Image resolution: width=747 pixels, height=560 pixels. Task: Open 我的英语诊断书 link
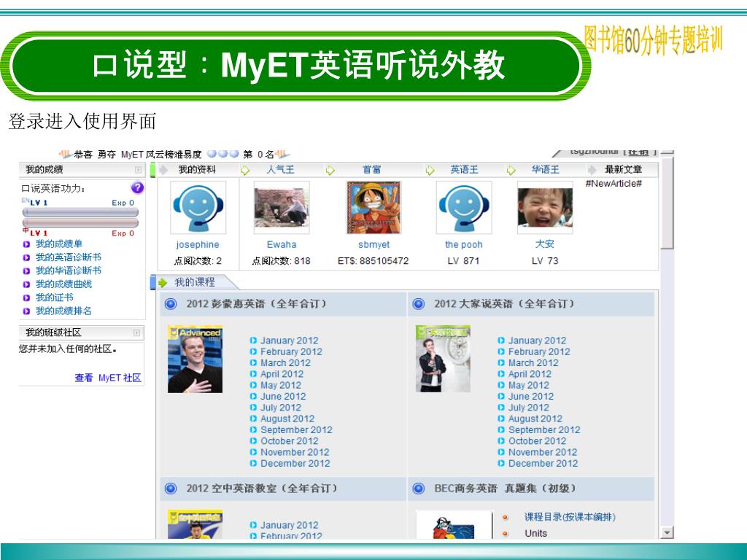pos(68,257)
